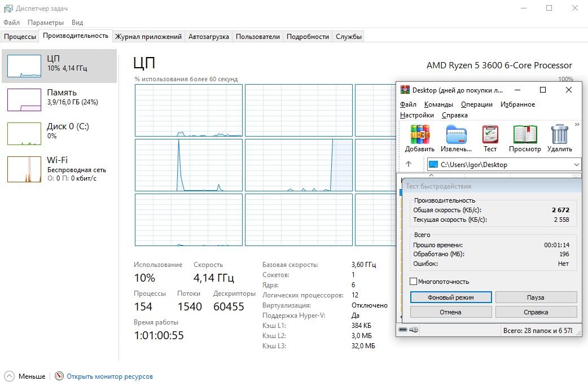Click the Отмена button in benchmark dialog
The width and height of the screenshot is (588, 390).
coord(451,312)
